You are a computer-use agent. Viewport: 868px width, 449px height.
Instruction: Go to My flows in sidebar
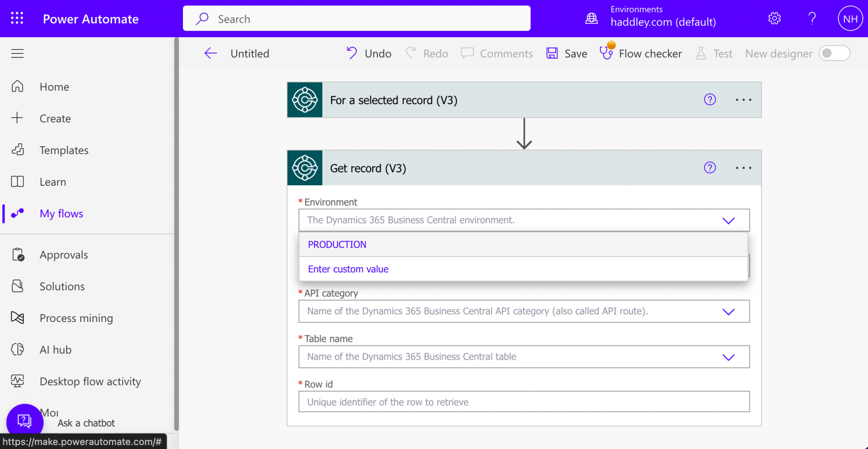(61, 214)
